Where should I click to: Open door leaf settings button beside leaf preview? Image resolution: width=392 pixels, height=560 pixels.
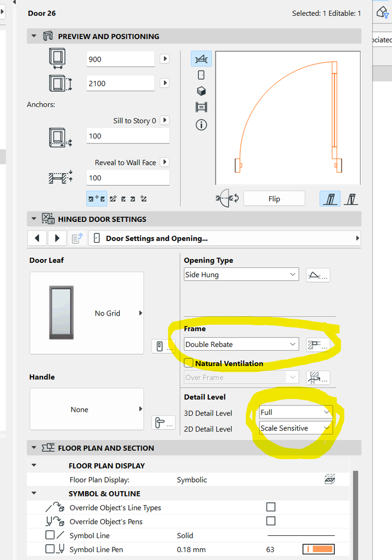point(163,346)
